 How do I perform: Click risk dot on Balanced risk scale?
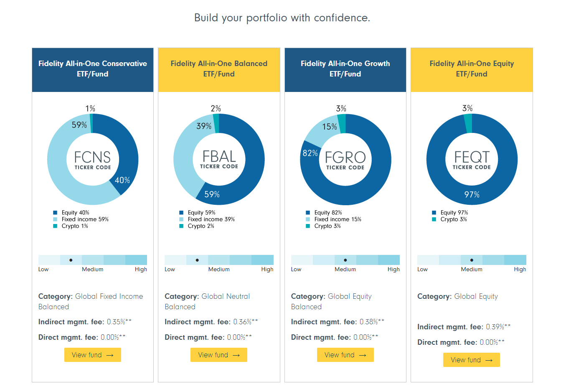(197, 260)
